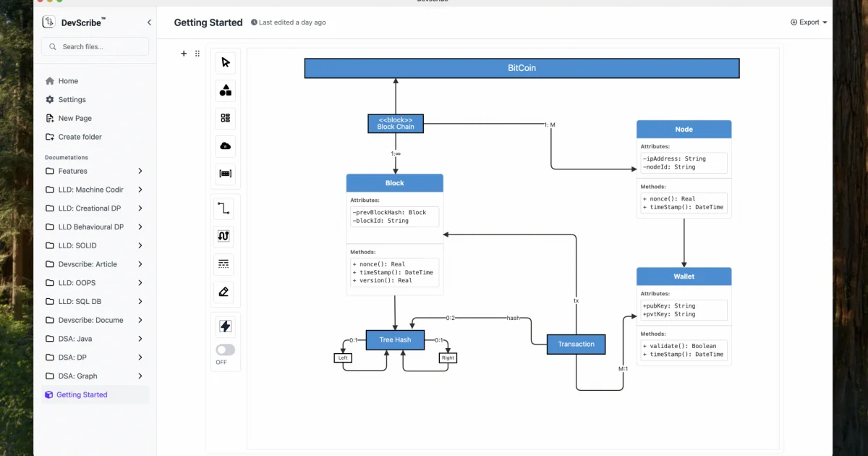Click the lightning bolt quick action icon
The height and width of the screenshot is (456, 868).
pos(225,326)
